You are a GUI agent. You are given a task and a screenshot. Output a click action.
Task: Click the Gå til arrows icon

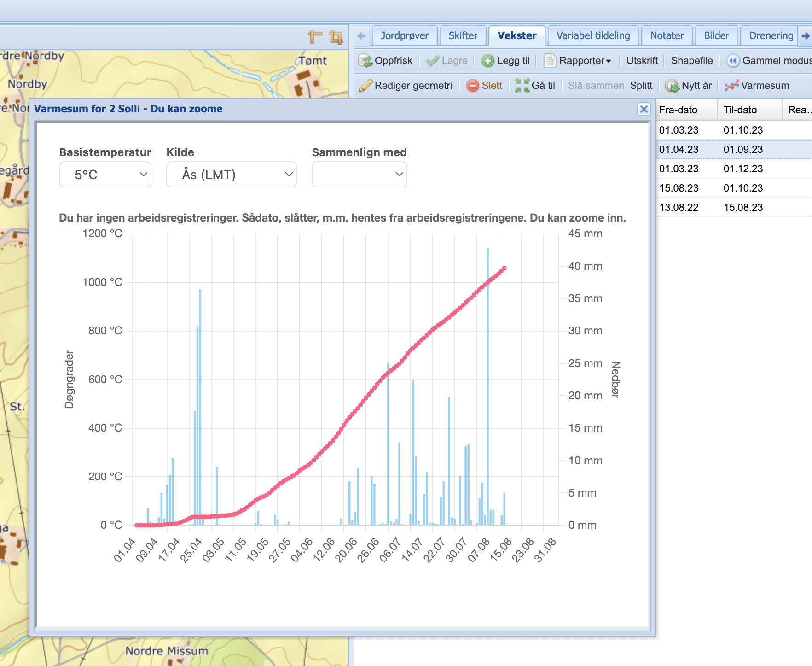tap(522, 86)
